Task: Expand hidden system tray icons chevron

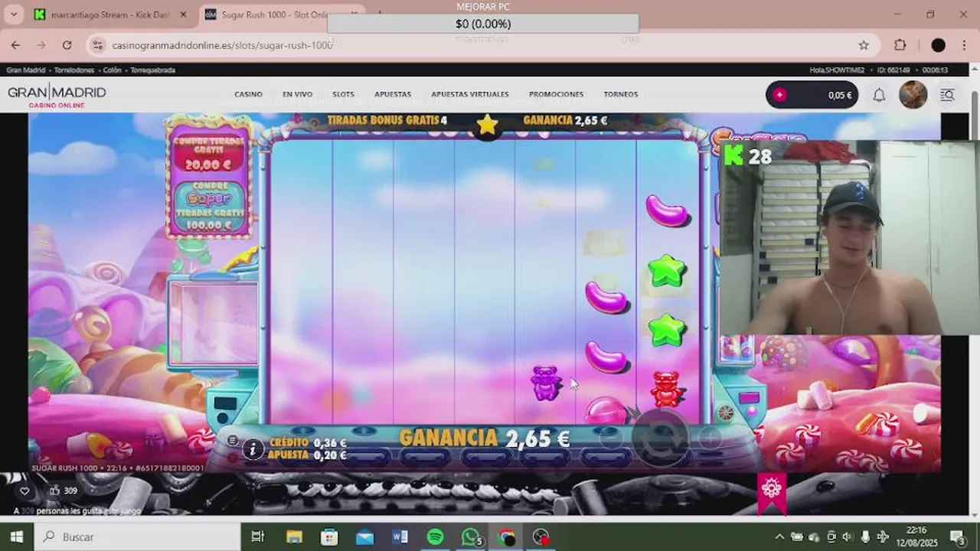Action: (779, 536)
